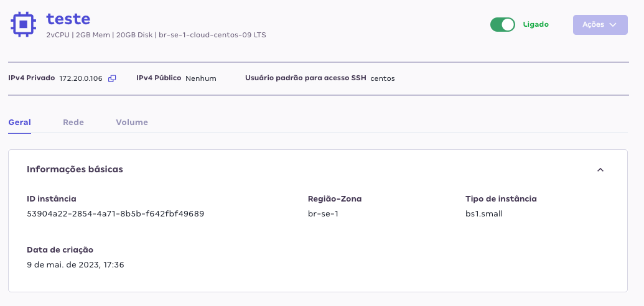Image resolution: width=644 pixels, height=306 pixels.
Task: Click the br-se-1 value under Região-Zona
Action: pos(324,214)
